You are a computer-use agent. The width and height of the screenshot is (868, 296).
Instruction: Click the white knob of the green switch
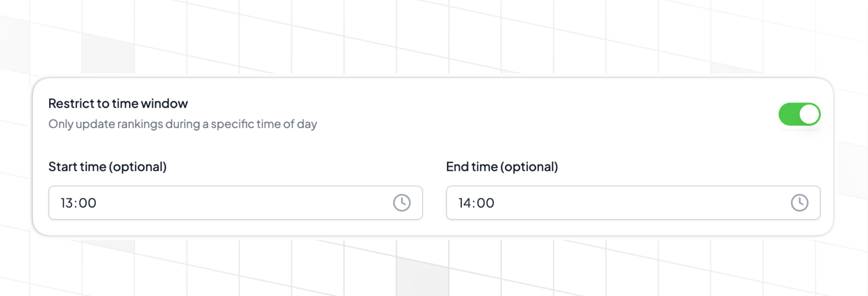(809, 114)
